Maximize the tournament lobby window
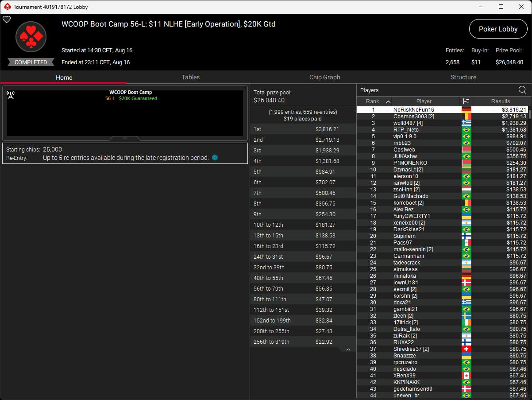The width and height of the screenshot is (532, 400). coord(501,7)
